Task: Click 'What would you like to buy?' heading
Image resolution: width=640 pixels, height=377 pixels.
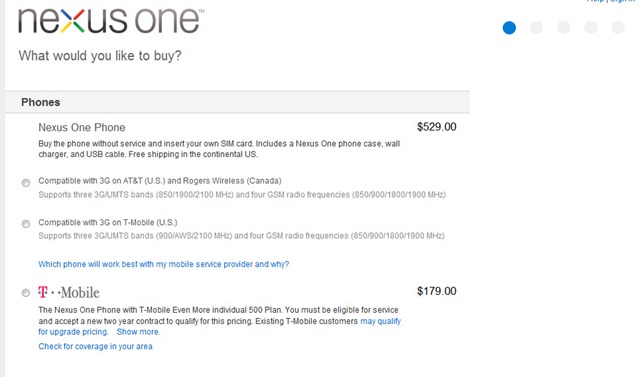Action: point(100,55)
